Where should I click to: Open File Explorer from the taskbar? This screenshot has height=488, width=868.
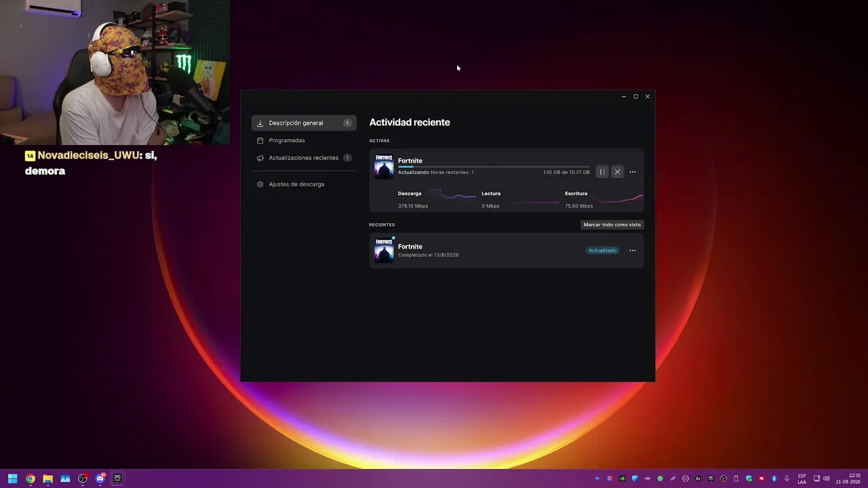pos(47,479)
